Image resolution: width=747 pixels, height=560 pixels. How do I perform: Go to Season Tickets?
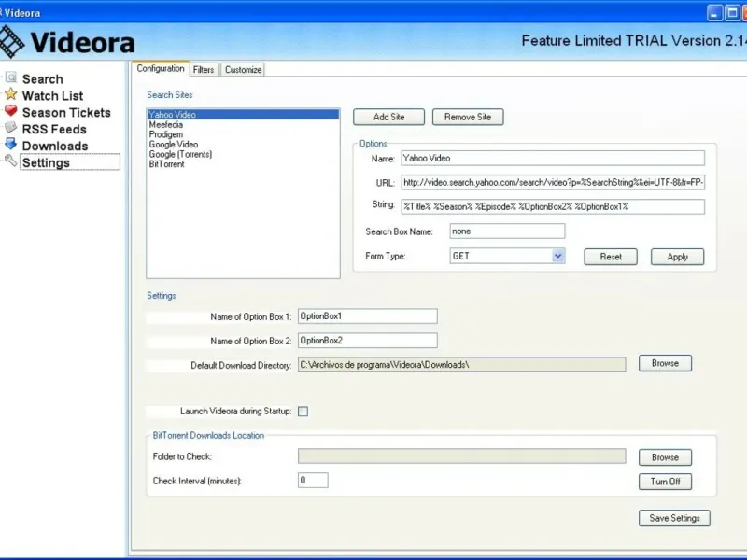point(66,112)
